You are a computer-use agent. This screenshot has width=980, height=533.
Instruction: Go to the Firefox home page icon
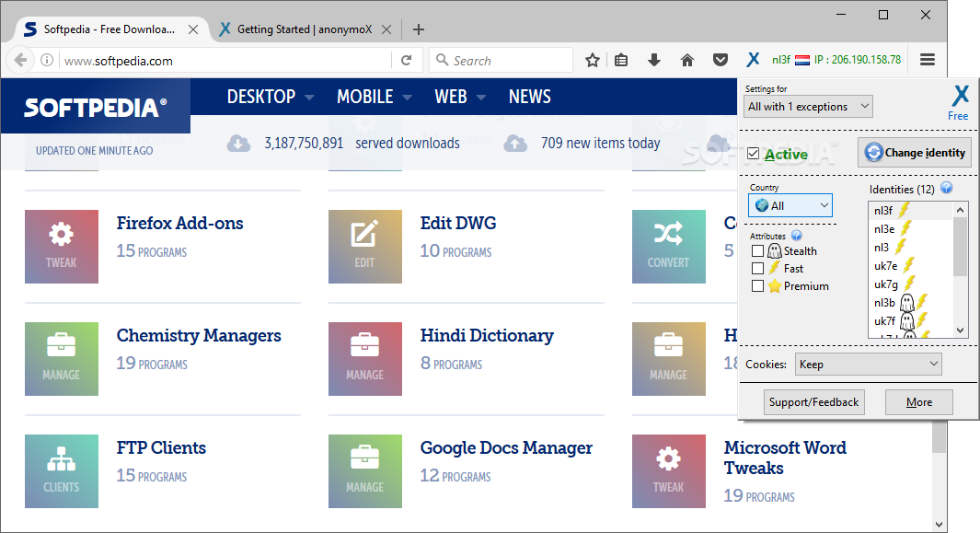click(686, 60)
